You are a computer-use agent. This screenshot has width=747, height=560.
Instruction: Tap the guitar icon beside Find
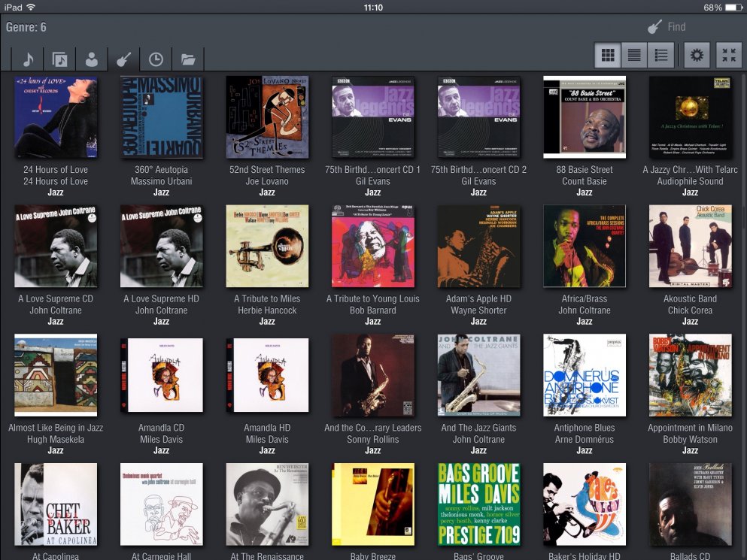(654, 27)
